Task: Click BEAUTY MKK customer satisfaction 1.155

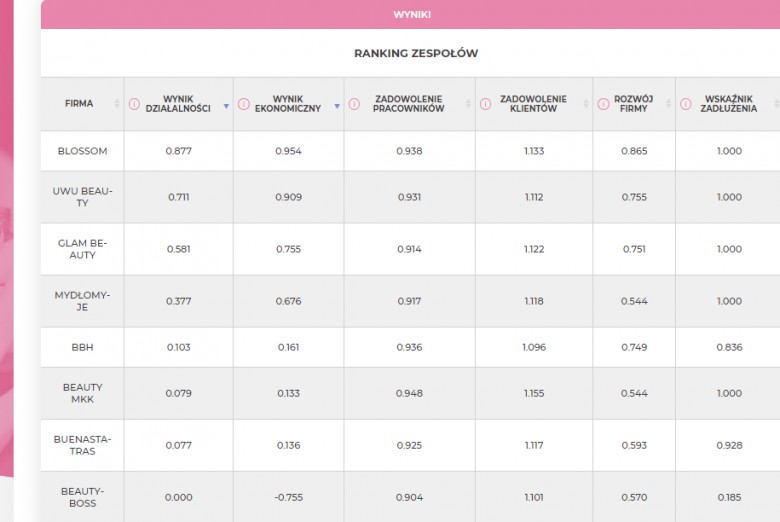Action: pos(534,393)
